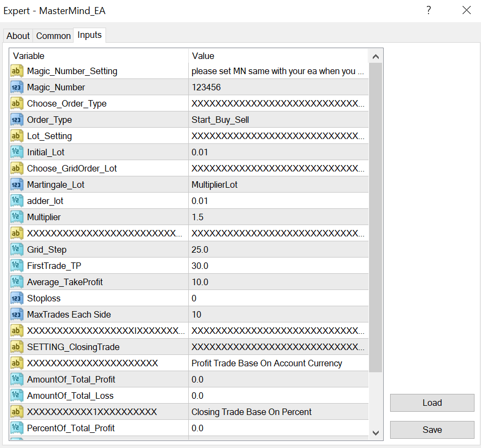This screenshot has height=448, width=481.
Task: Edit the Magic_Number value 123456
Action: tap(278, 87)
